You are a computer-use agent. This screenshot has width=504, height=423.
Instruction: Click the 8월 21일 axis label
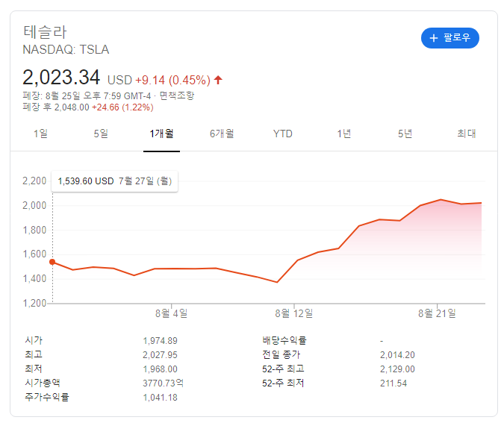click(437, 313)
